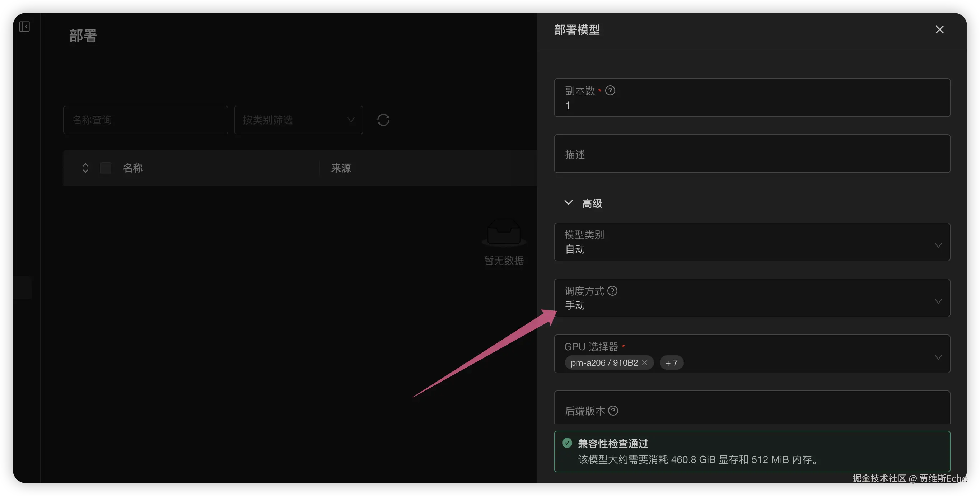
Task: Click the refresh icon beside filter
Action: click(x=383, y=120)
